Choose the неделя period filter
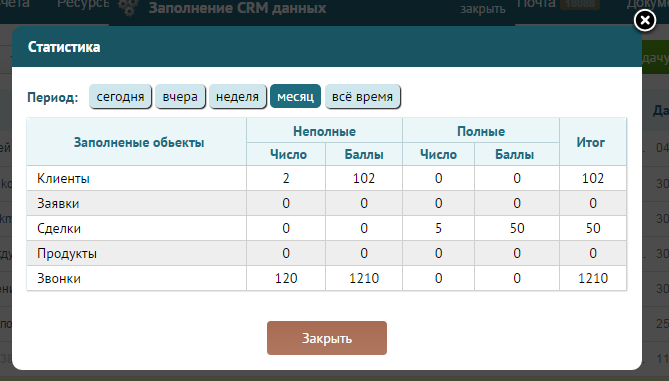This screenshot has width=669, height=381. click(x=237, y=96)
